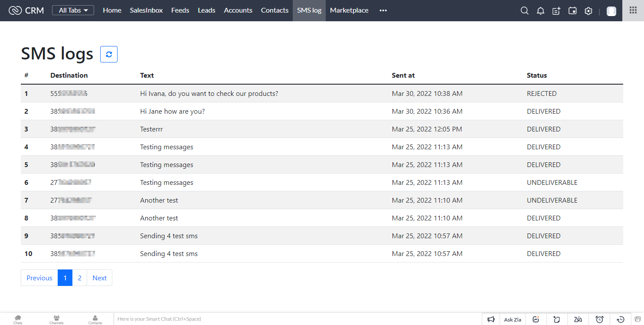This screenshot has width=644, height=325.
Task: Expand the All Tabs dropdown
Action: coord(73,10)
